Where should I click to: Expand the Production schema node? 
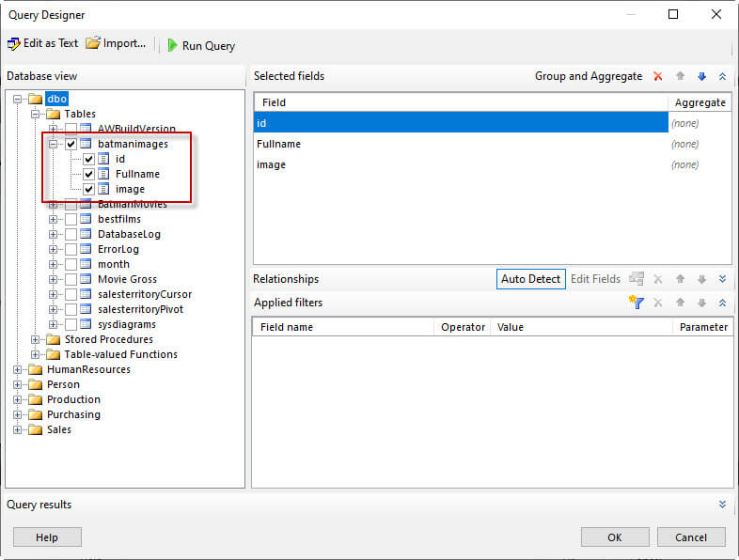[x=18, y=400]
